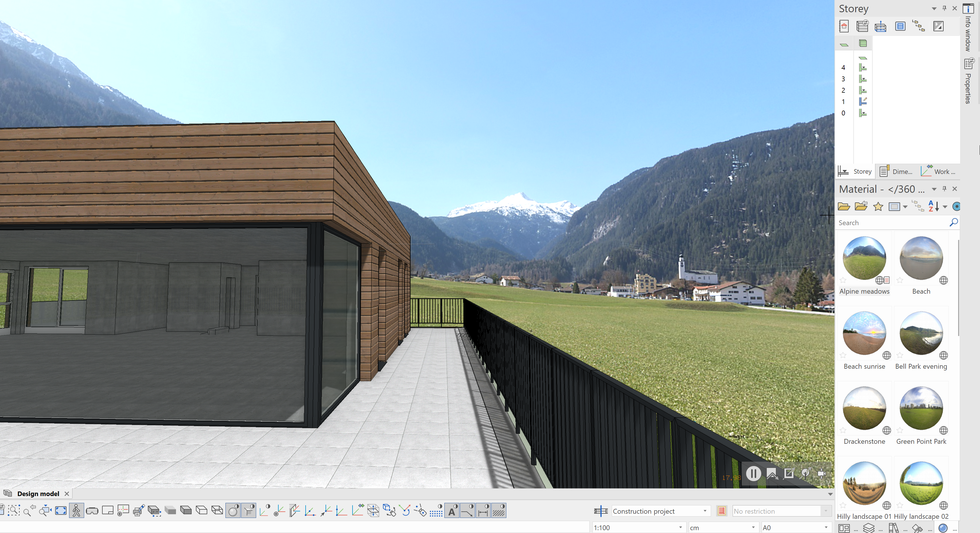Viewport: 980px width, 533px height.
Task: Open the Material panel options dropdown arrow
Action: coord(934,189)
